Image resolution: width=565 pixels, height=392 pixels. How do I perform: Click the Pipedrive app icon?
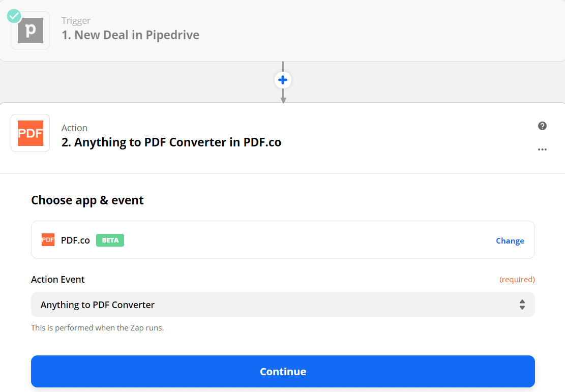point(30,30)
